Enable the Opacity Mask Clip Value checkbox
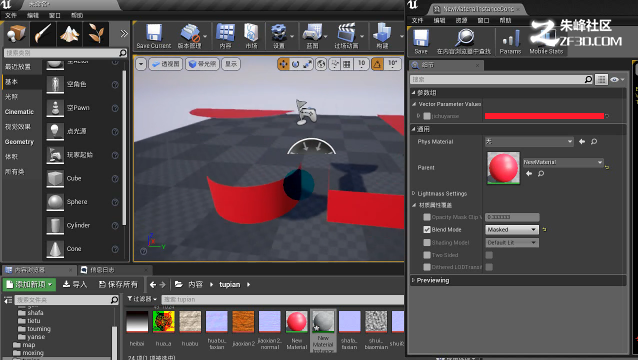This screenshot has width=638, height=360. 427,217
